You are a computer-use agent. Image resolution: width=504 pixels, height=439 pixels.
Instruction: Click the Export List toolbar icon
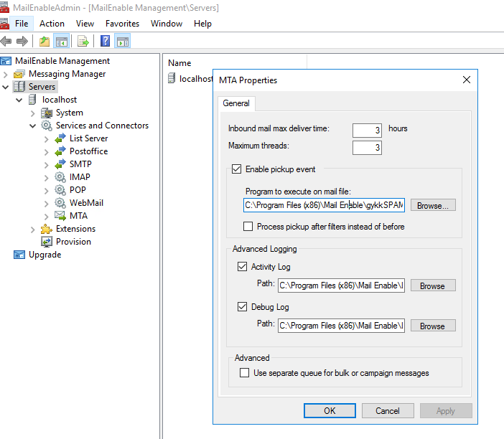83,41
